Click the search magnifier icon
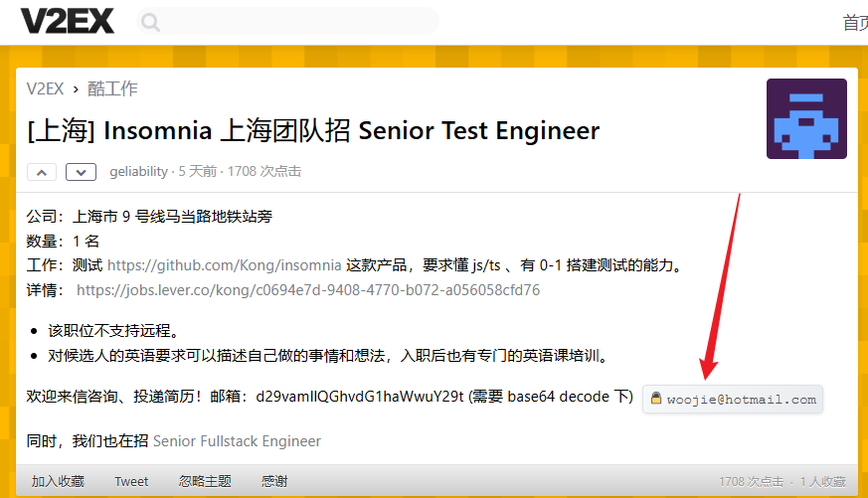 (x=150, y=22)
